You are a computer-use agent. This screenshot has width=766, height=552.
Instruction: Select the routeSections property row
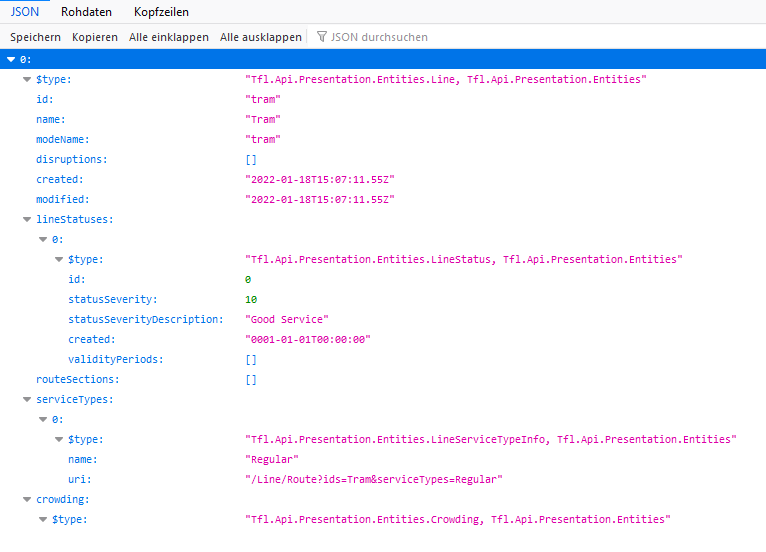77,380
